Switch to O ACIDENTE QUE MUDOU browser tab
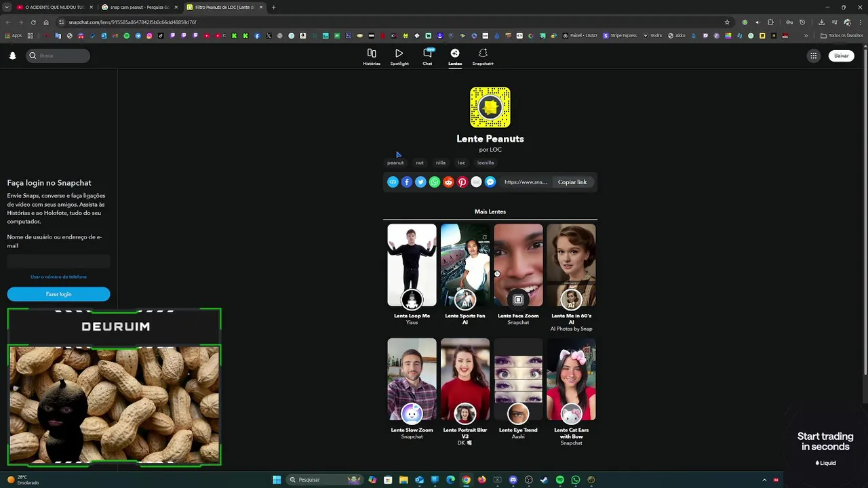 (54, 7)
